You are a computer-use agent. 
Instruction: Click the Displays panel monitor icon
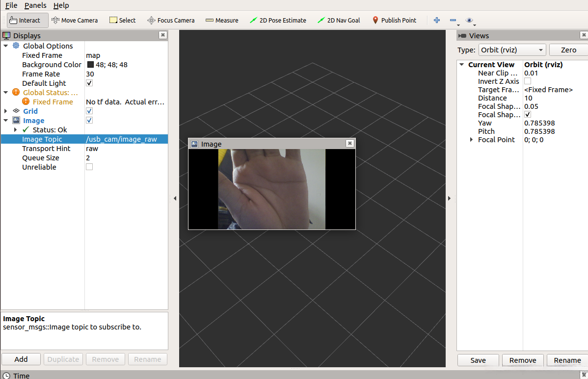(x=6, y=36)
